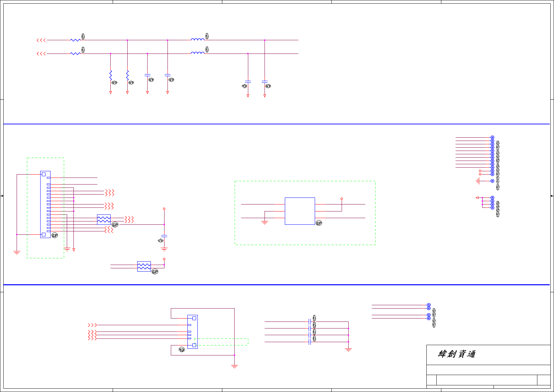Click the power node circle above the IC output
The width and height of the screenshot is (554, 392).
point(342,199)
